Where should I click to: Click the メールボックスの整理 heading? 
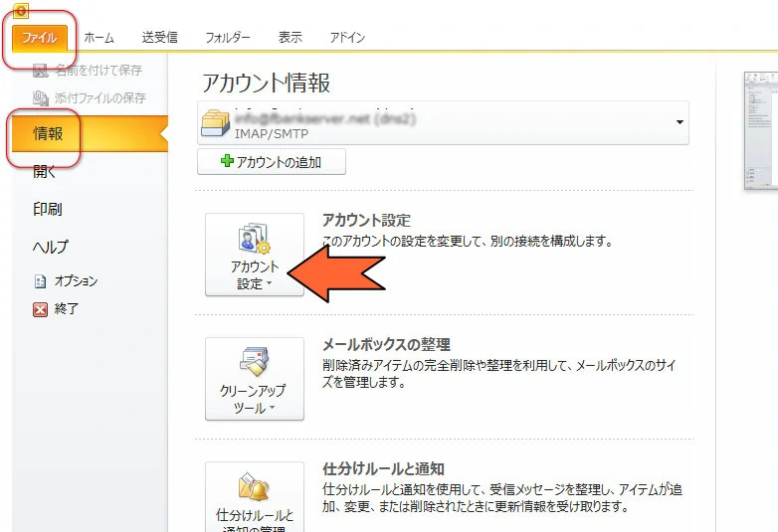point(387,345)
